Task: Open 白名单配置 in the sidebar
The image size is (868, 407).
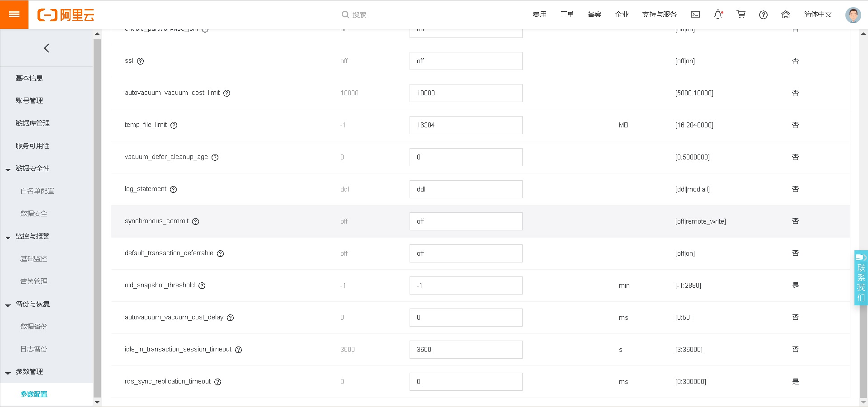Action: coord(37,191)
